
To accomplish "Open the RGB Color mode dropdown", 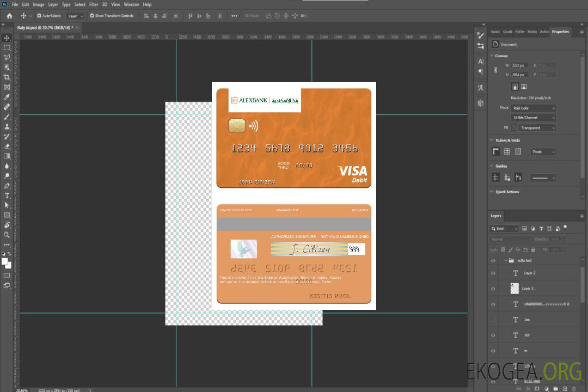I will (534, 108).
